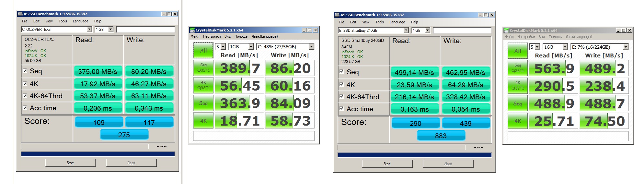
Task: Open Help menu in SSD Smartbuy AS SSD window
Action: click(x=415, y=22)
